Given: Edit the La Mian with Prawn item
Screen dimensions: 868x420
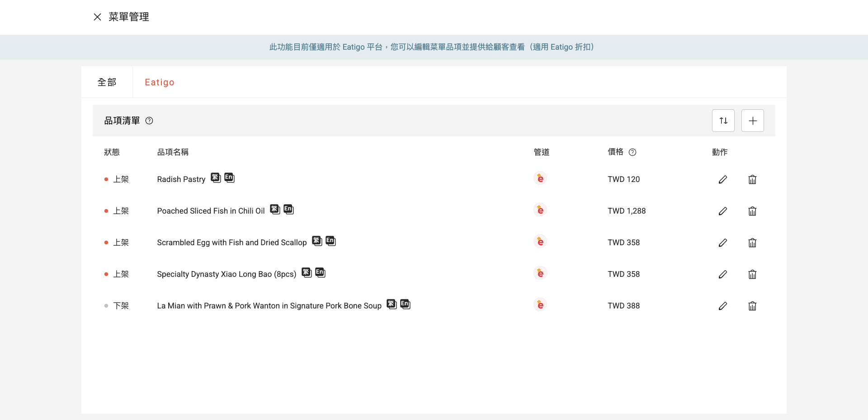Looking at the screenshot, I should [x=722, y=306].
